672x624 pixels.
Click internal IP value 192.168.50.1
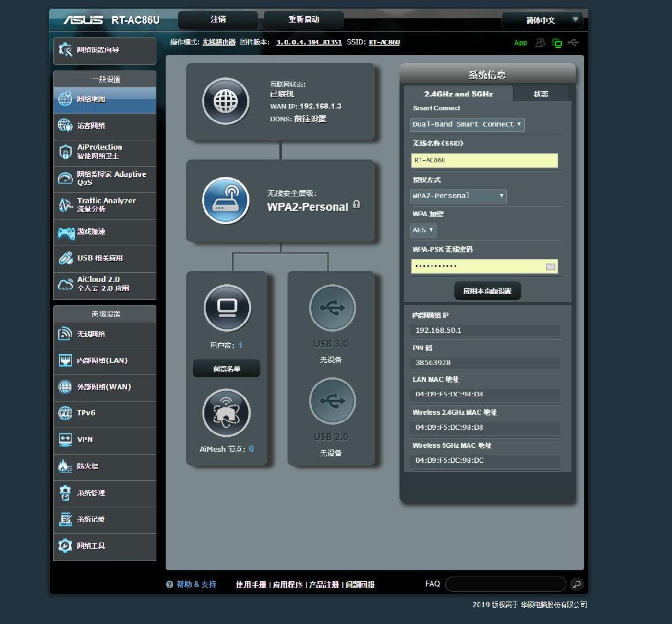click(x=438, y=330)
